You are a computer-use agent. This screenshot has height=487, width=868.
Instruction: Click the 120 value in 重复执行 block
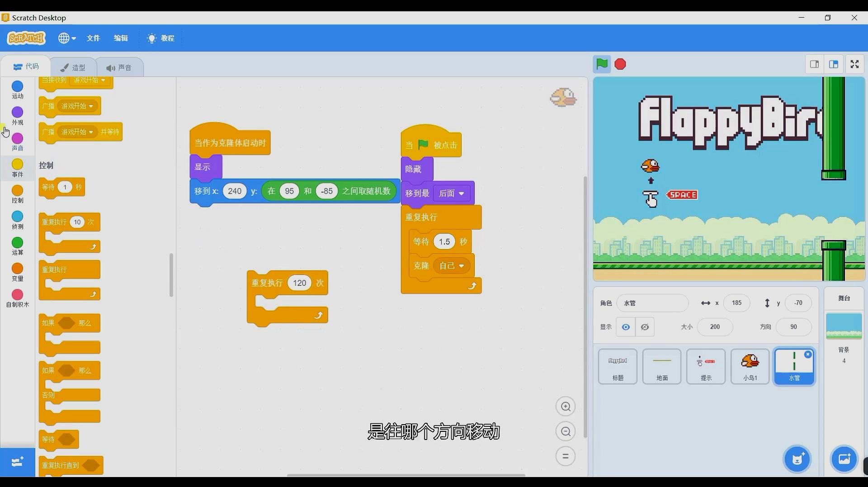point(299,283)
